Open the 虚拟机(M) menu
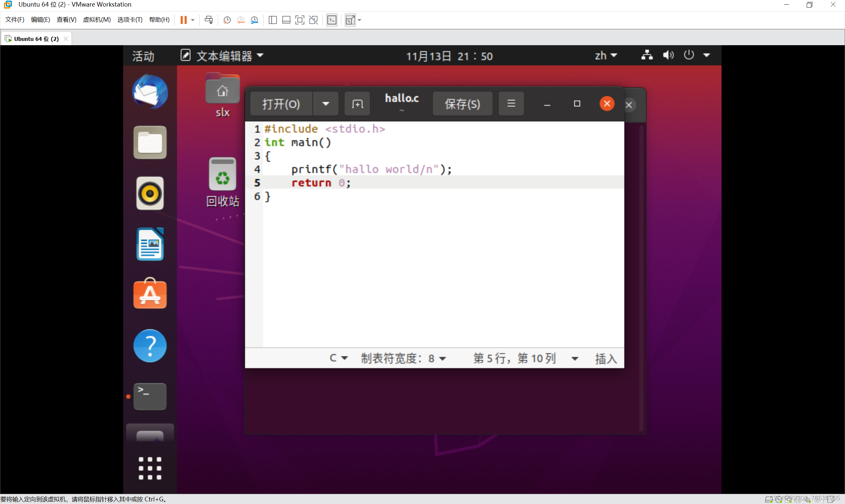 pyautogui.click(x=97, y=20)
